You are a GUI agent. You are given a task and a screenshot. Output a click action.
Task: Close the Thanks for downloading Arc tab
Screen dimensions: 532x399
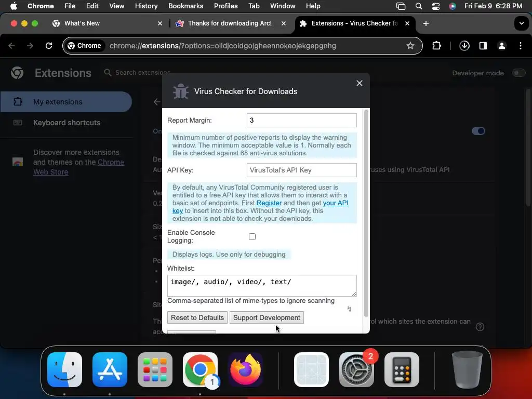284,23
